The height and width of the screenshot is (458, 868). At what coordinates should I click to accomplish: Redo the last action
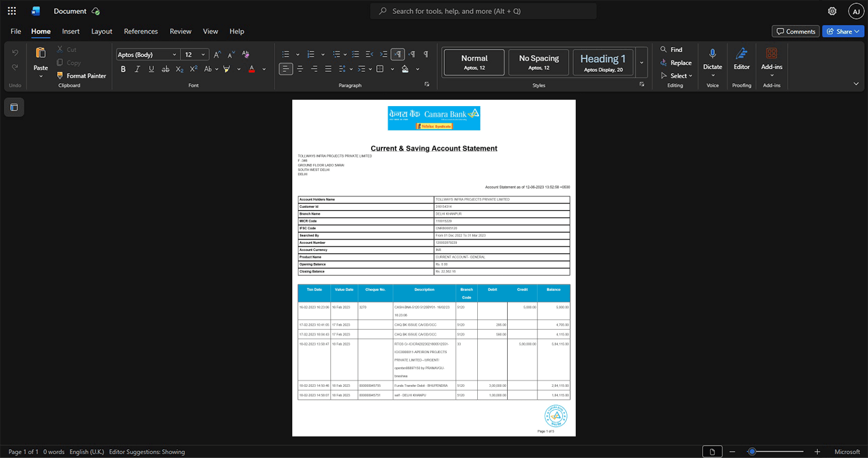(15, 67)
